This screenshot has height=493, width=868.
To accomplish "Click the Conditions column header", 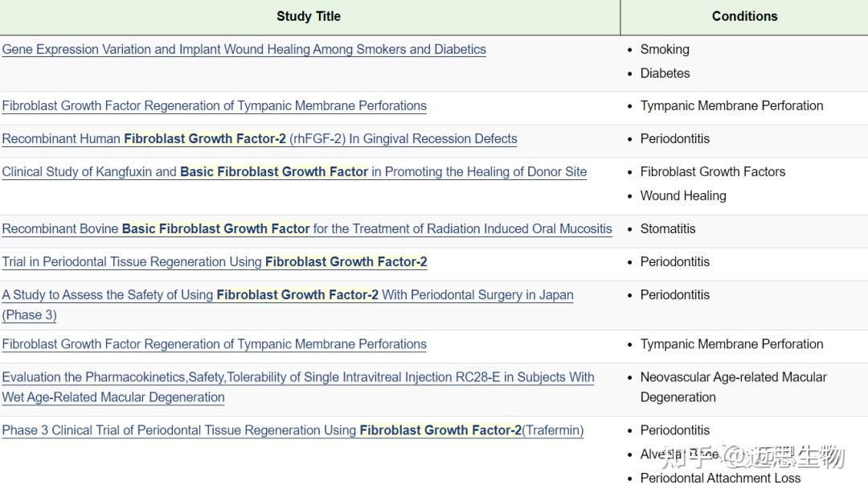I will 744,16.
